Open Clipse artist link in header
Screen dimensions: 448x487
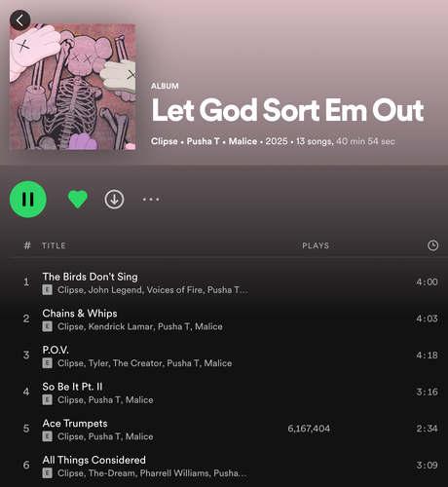coord(165,141)
